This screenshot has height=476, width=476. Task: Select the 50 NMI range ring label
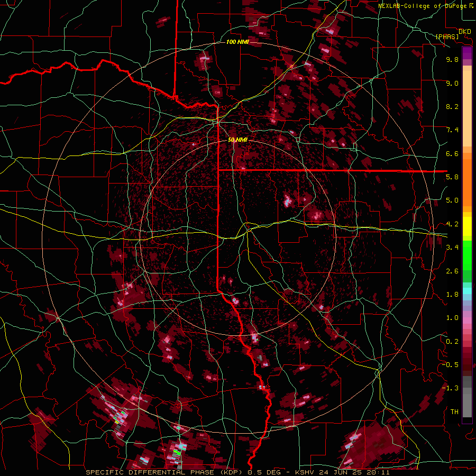pos(237,140)
